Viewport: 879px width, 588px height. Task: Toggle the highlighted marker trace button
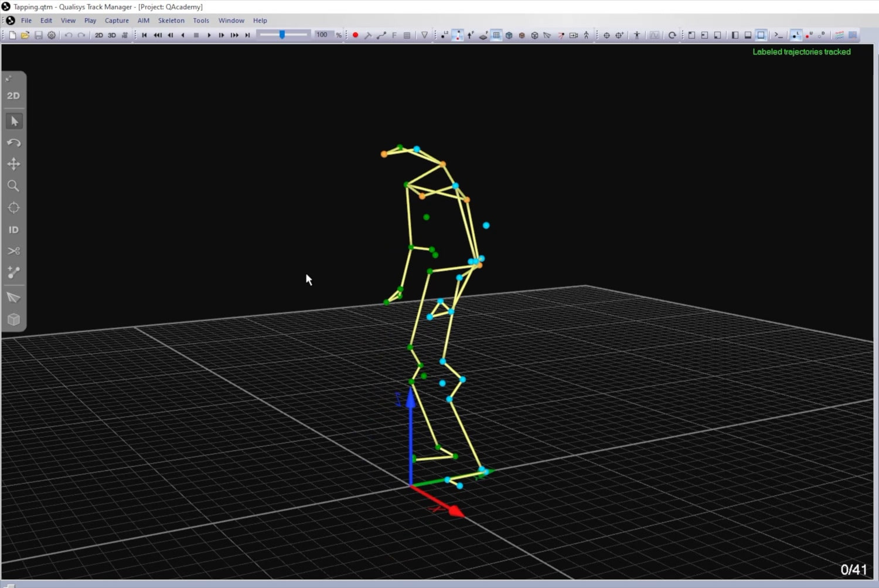458,35
